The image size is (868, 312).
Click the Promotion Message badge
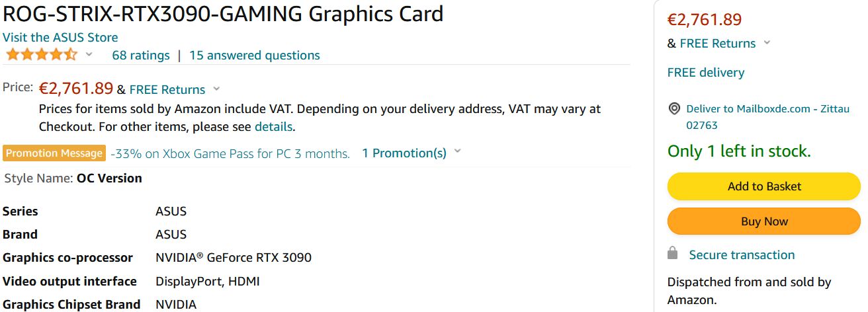coord(54,153)
